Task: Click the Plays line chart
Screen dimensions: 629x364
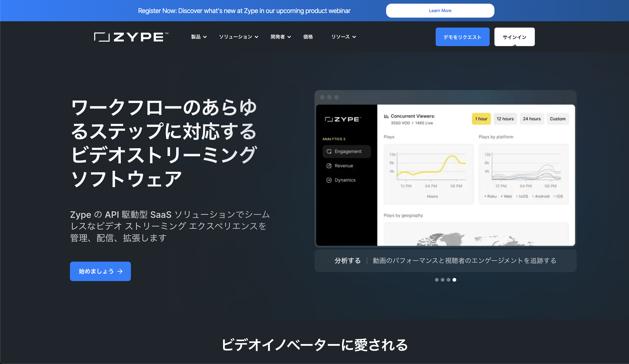Action: click(x=429, y=174)
